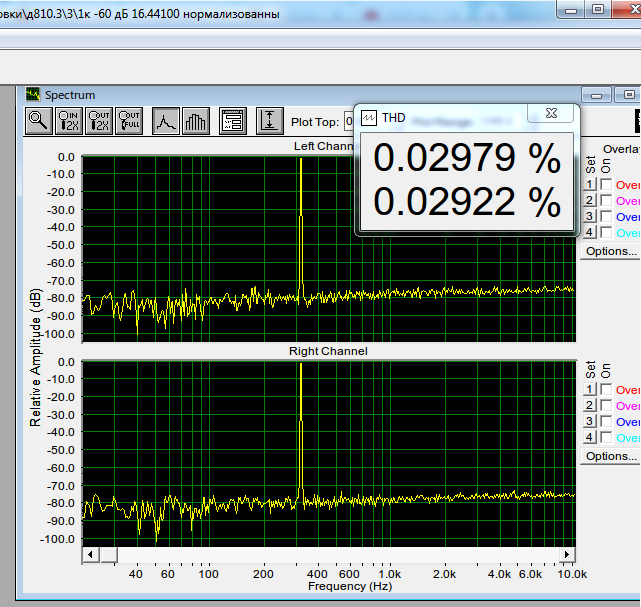This screenshot has width=641, height=607.
Task: Enable overlay 3 checkbox for Left Channel
Action: coord(606,217)
